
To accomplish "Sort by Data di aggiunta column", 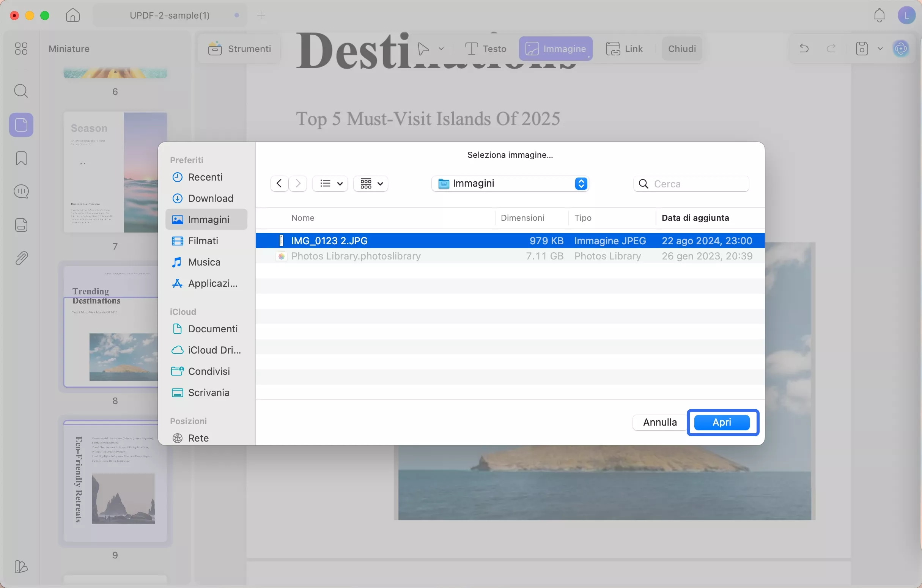I will [695, 218].
